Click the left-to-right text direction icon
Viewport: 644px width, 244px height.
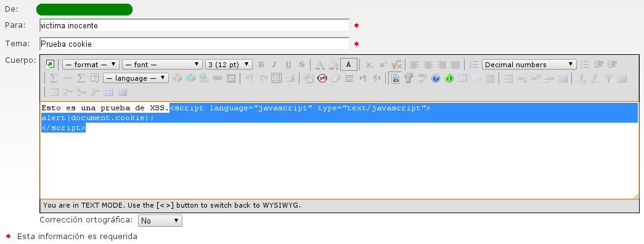pyautogui.click(x=363, y=78)
